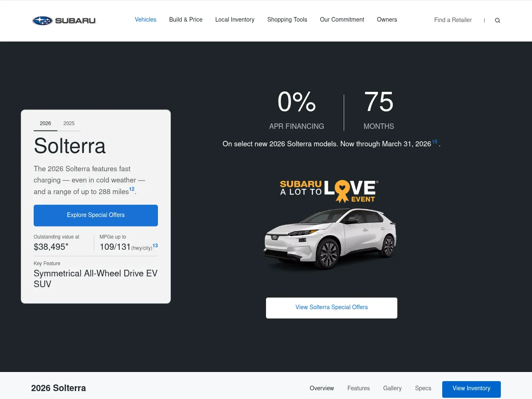The image size is (532, 399).
Task: Open the Gallery section link
Action: [x=392, y=388]
